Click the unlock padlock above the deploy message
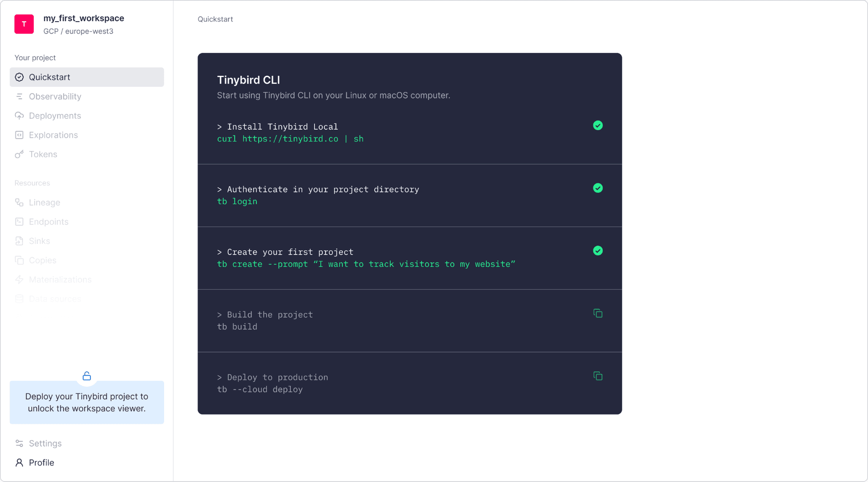Viewport: 868px width, 482px height. click(x=86, y=376)
